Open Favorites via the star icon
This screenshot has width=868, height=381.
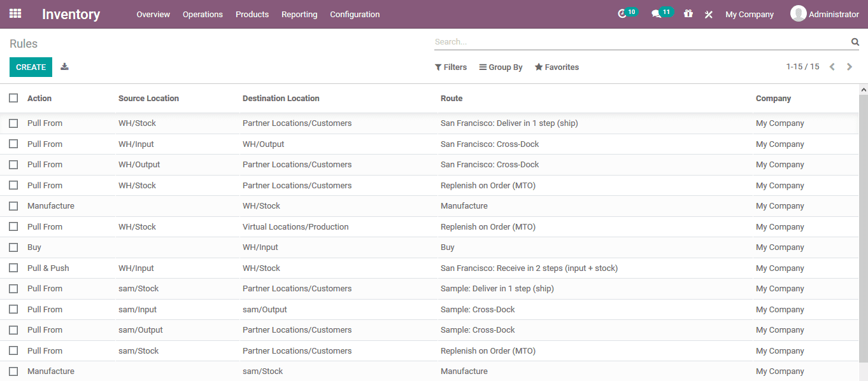click(x=556, y=67)
